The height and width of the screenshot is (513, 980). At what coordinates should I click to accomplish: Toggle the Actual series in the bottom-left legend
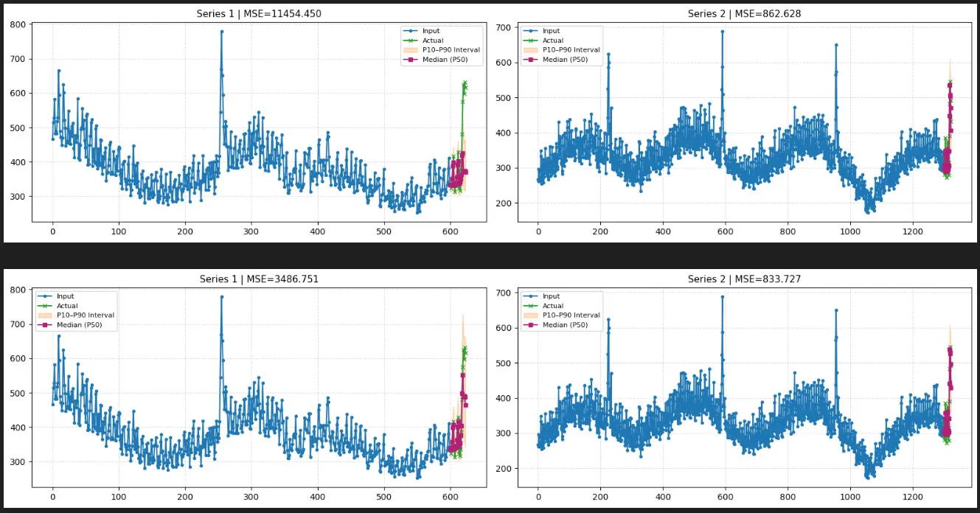(59, 306)
